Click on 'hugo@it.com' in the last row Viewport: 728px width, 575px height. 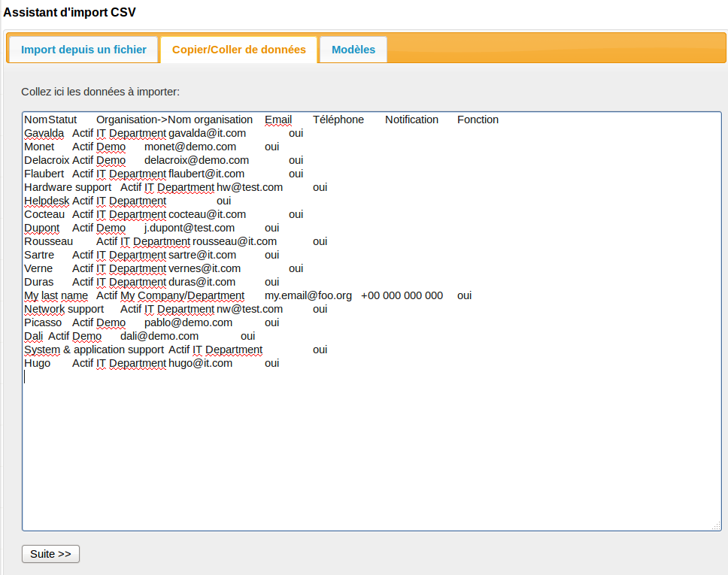[x=200, y=364]
